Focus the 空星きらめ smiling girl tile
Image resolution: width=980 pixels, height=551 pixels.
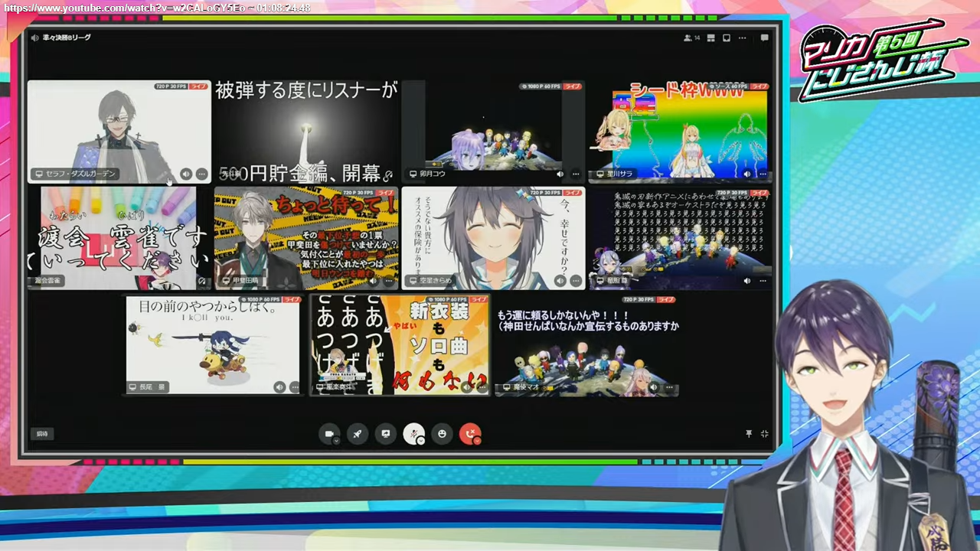(x=493, y=238)
